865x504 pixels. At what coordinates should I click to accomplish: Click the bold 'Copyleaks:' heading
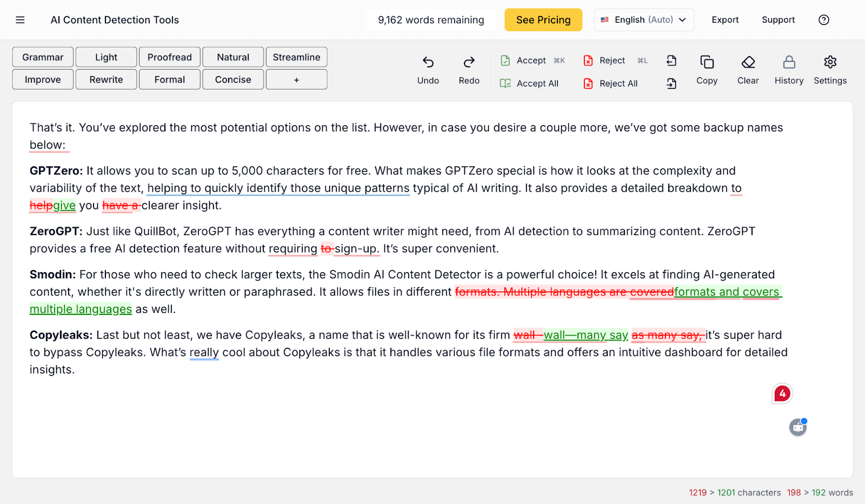[x=61, y=335]
